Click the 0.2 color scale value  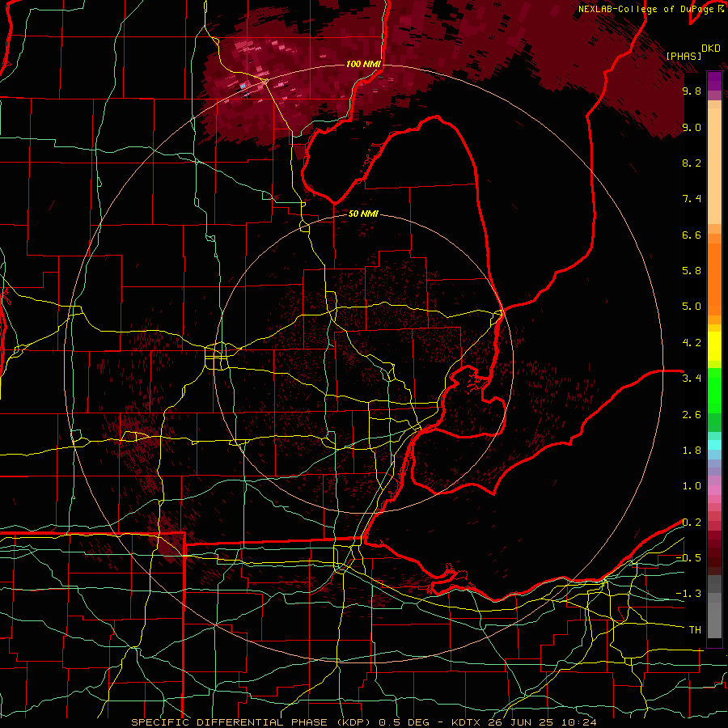click(x=692, y=523)
